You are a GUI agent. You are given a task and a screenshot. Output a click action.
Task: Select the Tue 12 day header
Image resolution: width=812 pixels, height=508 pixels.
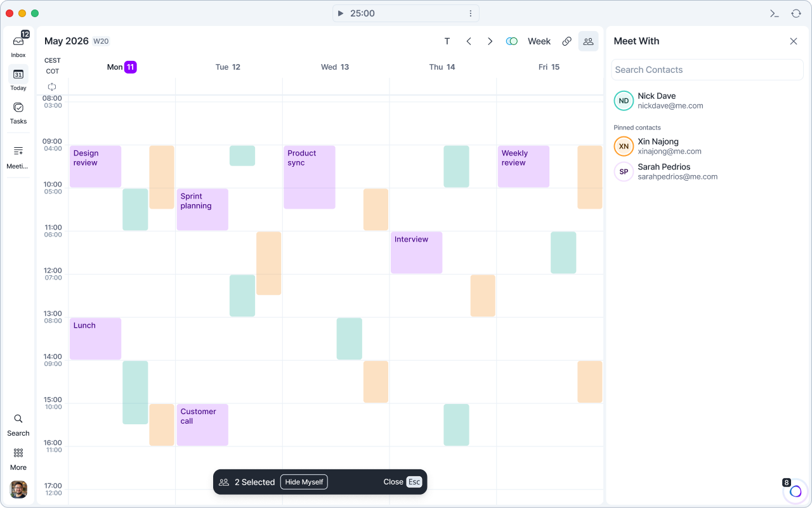click(228, 67)
